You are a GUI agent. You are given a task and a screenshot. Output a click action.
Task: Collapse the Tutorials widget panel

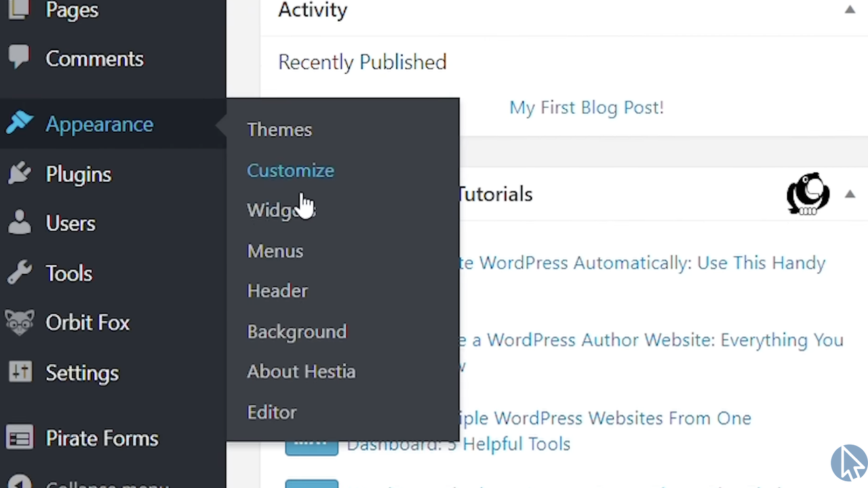tap(850, 195)
